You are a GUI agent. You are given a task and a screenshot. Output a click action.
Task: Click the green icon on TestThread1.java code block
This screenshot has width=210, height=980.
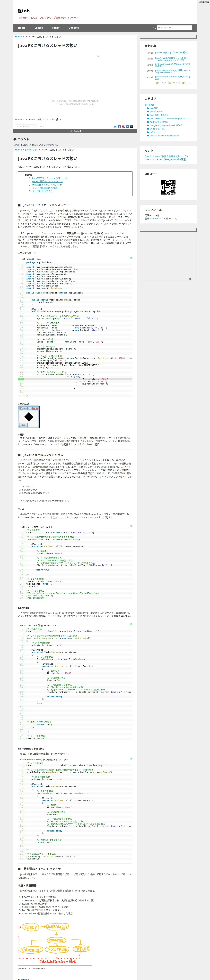coord(131,258)
